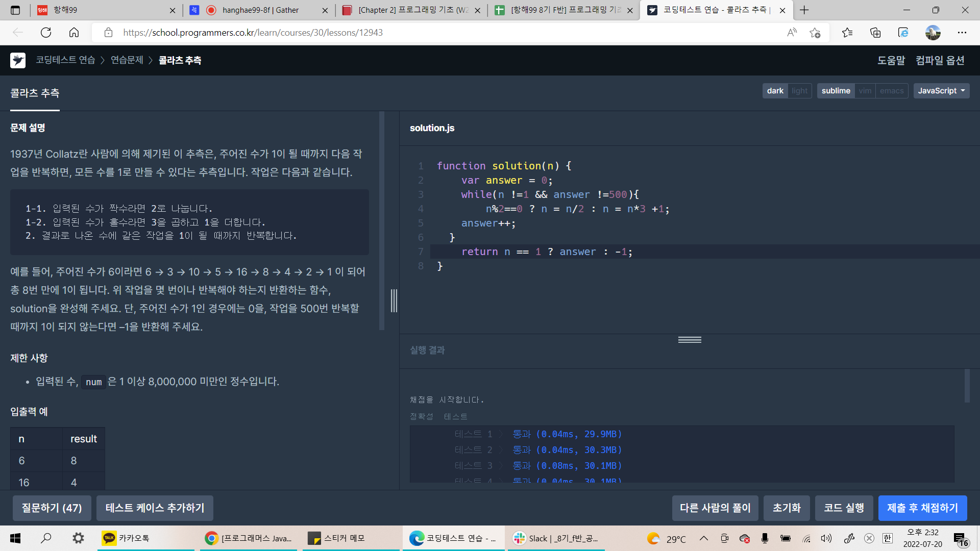Image resolution: width=980 pixels, height=551 pixels.
Task: Click 코드 실행 button
Action: click(844, 508)
